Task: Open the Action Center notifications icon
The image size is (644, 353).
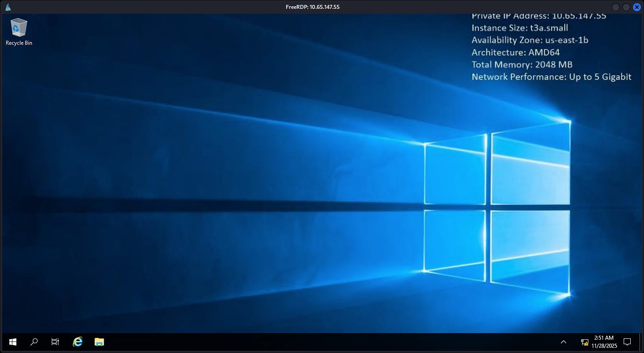Action: coord(627,341)
